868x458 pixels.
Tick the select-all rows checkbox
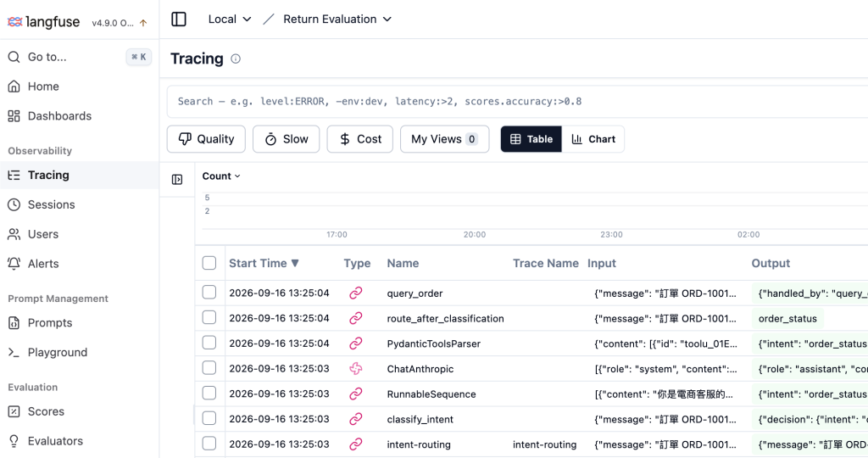coord(209,263)
